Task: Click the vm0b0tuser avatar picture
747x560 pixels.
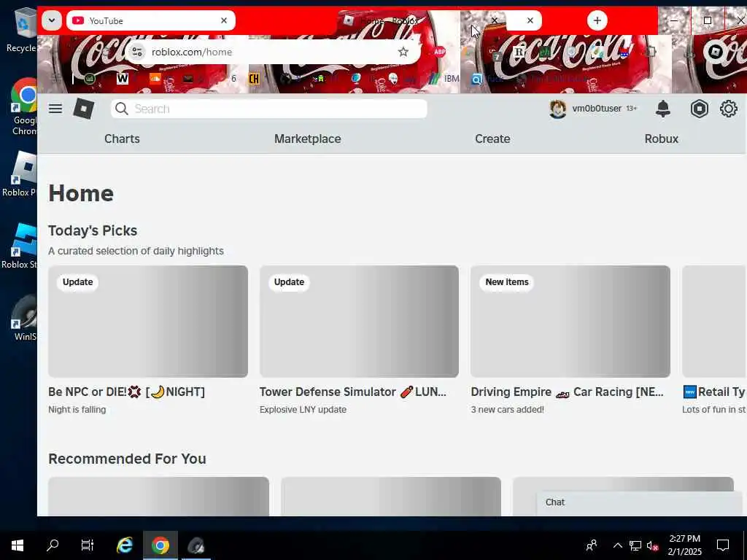Action: pyautogui.click(x=558, y=109)
